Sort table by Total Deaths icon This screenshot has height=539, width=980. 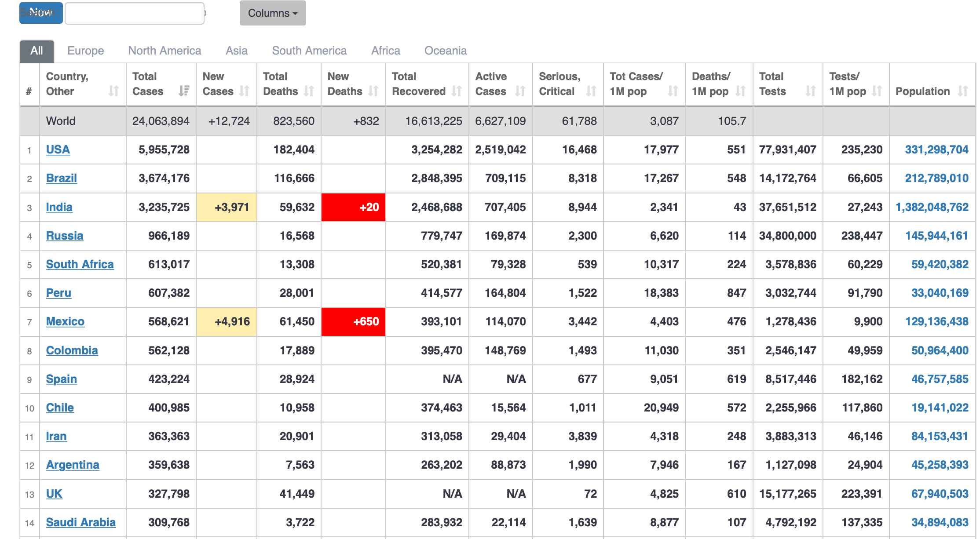(x=309, y=91)
